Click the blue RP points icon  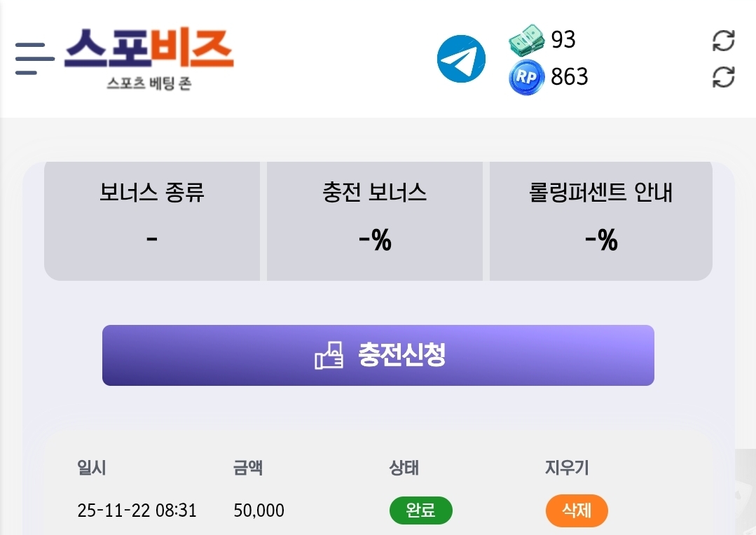pos(526,78)
